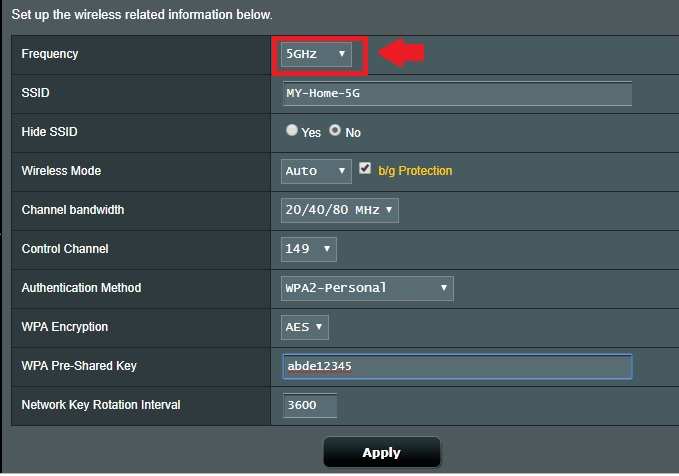Click into the SSID text field
Viewport: 679px width, 476px height.
pos(457,93)
